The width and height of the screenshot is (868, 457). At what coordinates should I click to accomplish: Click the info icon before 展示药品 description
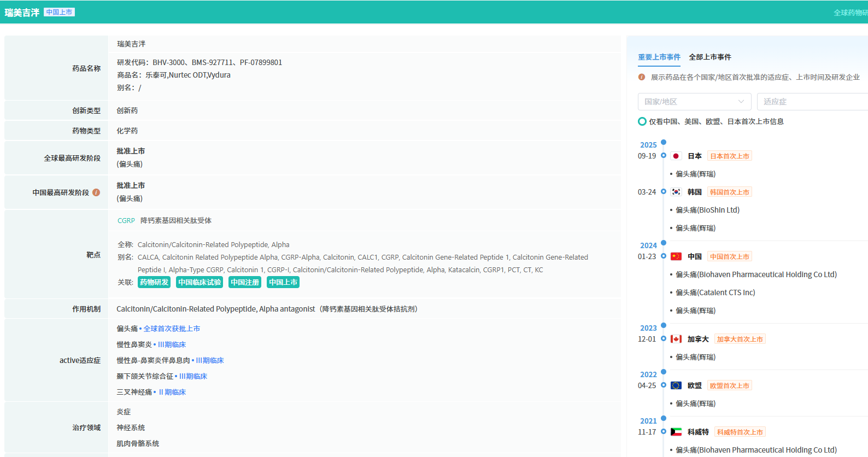642,77
